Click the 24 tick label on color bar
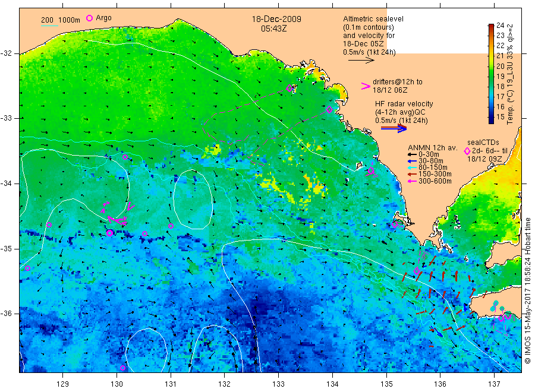 (x=500, y=25)
